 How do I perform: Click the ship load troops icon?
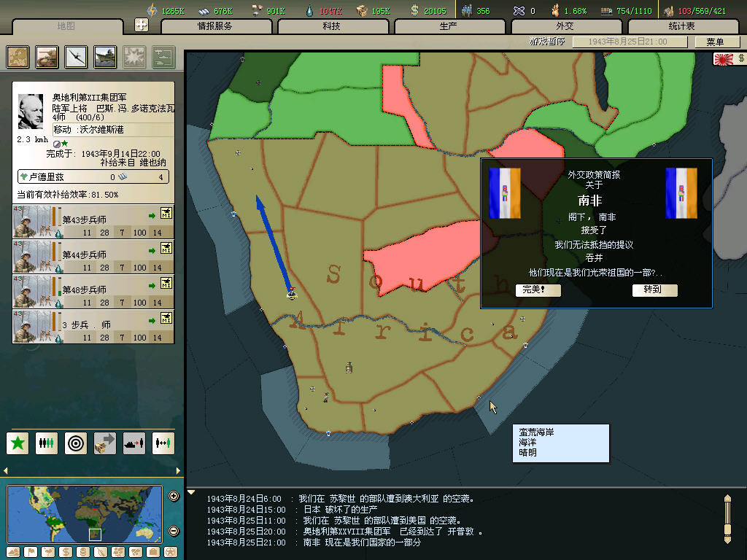134,443
